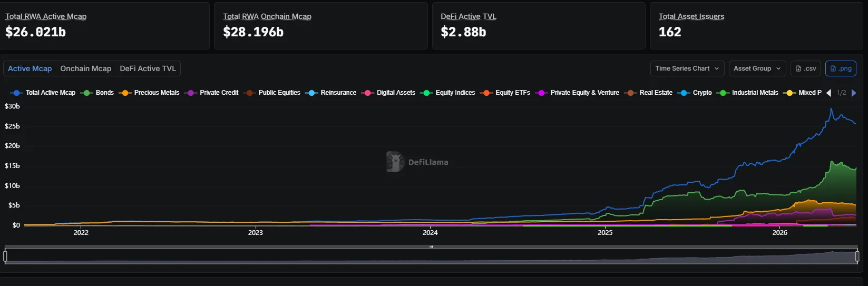Download chart data as .csv
This screenshot has width=868, height=286.
click(806, 68)
